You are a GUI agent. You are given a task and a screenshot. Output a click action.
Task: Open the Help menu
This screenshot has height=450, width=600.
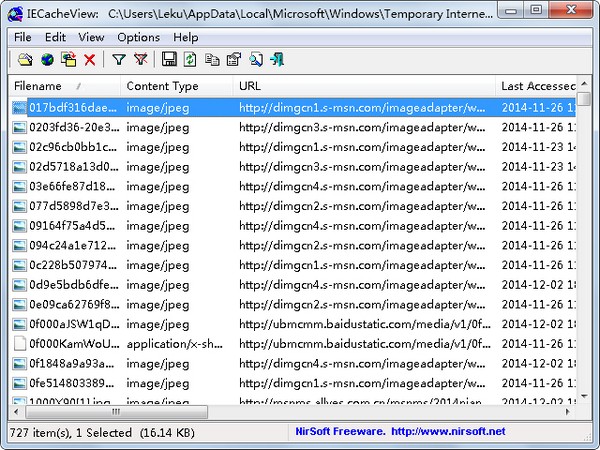[x=186, y=37]
